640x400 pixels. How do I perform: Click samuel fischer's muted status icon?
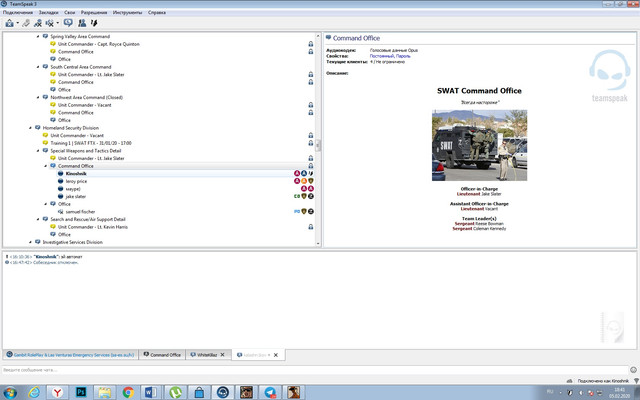click(60, 212)
